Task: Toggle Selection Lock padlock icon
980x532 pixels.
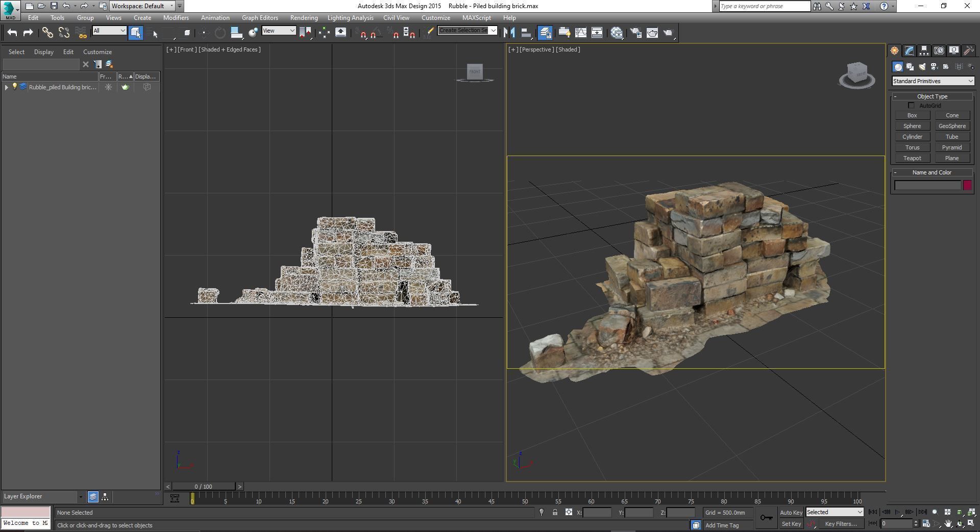Action: click(555, 513)
